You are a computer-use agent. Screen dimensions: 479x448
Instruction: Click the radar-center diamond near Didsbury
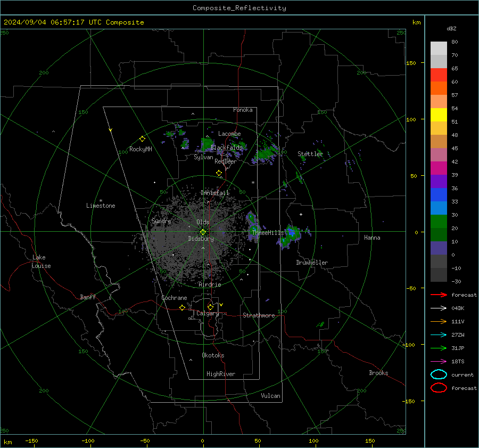203,232
